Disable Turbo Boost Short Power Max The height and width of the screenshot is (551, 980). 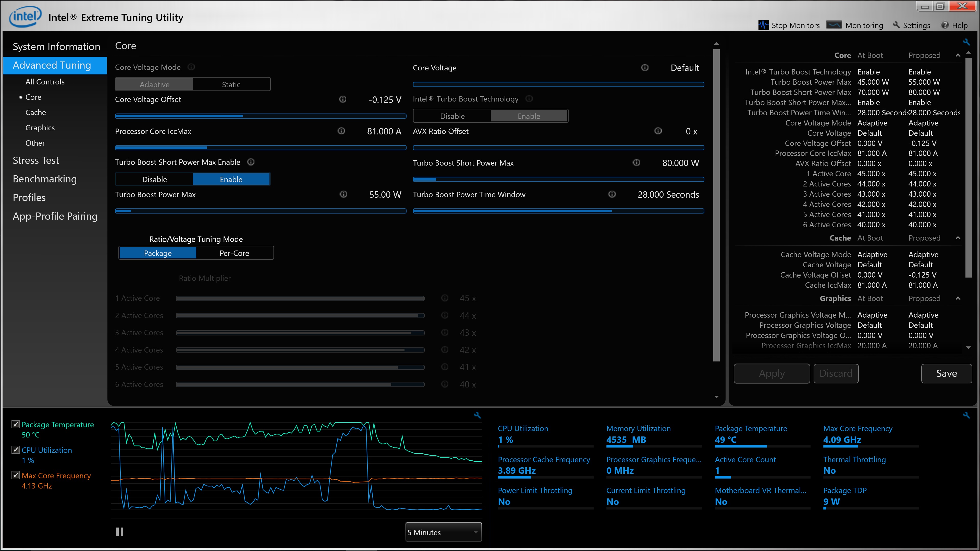coord(154,179)
